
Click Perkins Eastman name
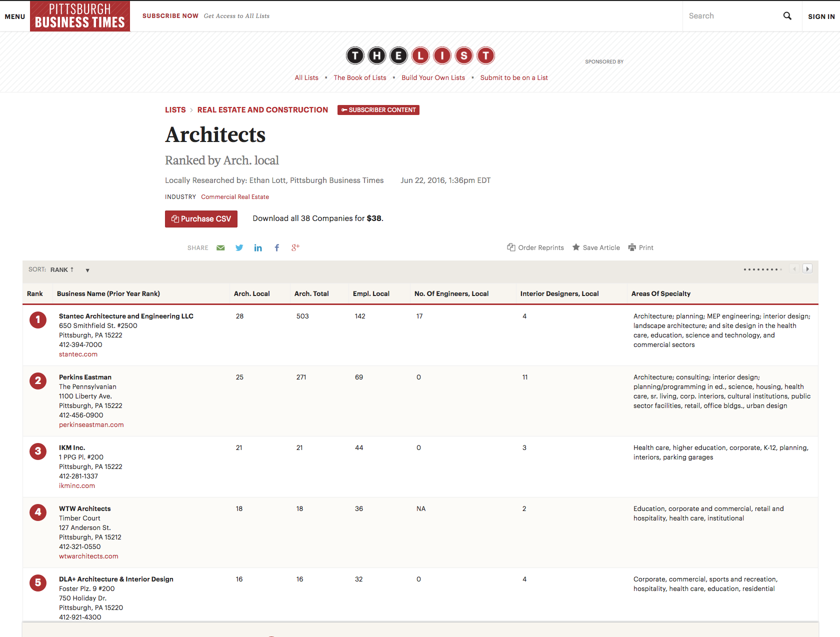[x=85, y=377]
